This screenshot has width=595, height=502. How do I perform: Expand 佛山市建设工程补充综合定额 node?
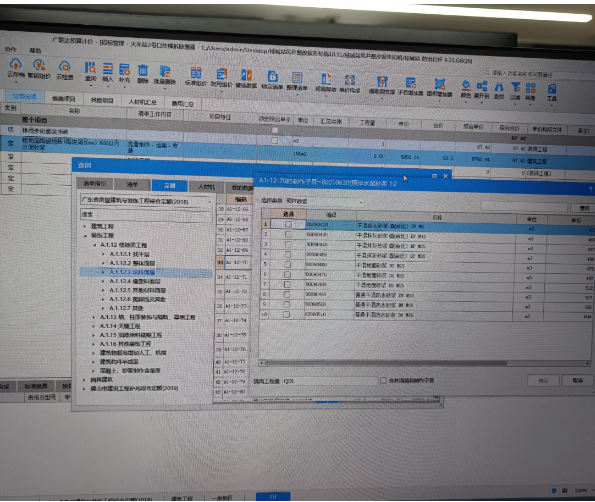click(84, 389)
